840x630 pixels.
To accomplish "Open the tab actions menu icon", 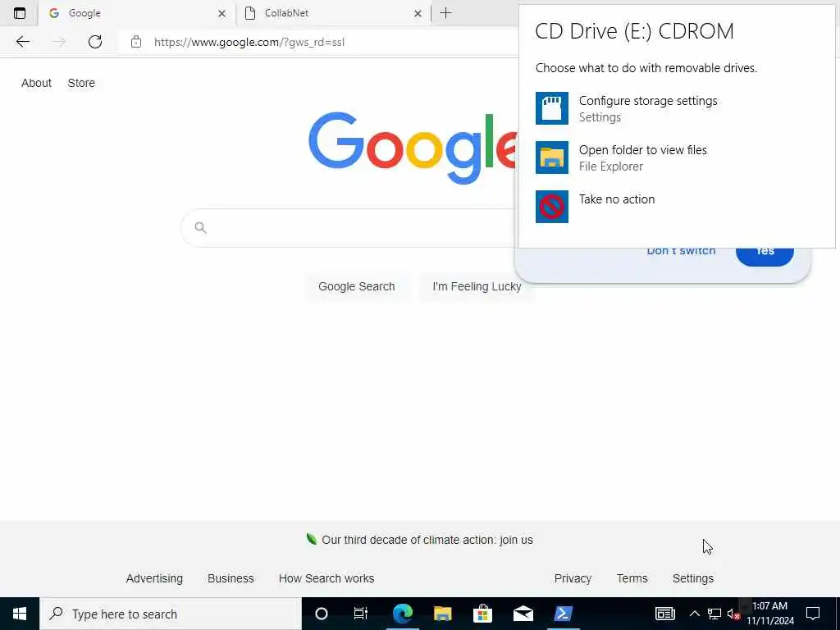I will [x=20, y=13].
